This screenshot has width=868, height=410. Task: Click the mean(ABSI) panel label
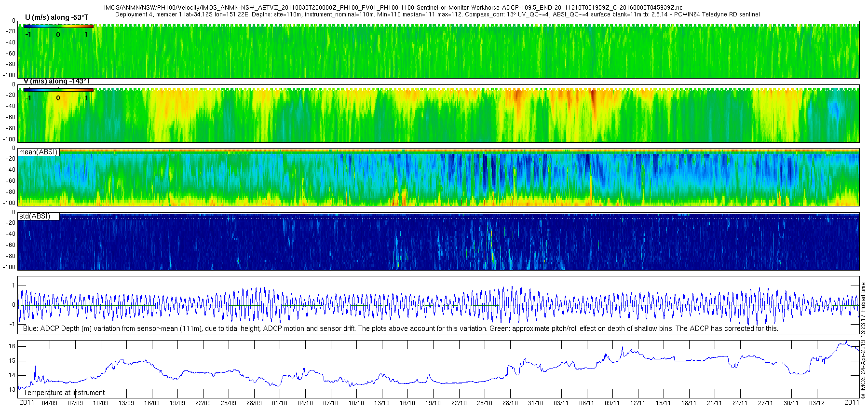tap(39, 152)
